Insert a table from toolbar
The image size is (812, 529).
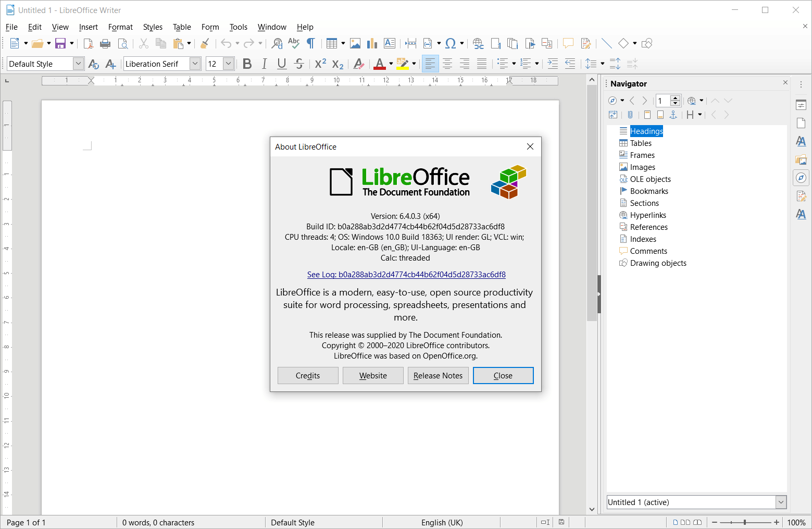[332, 43]
